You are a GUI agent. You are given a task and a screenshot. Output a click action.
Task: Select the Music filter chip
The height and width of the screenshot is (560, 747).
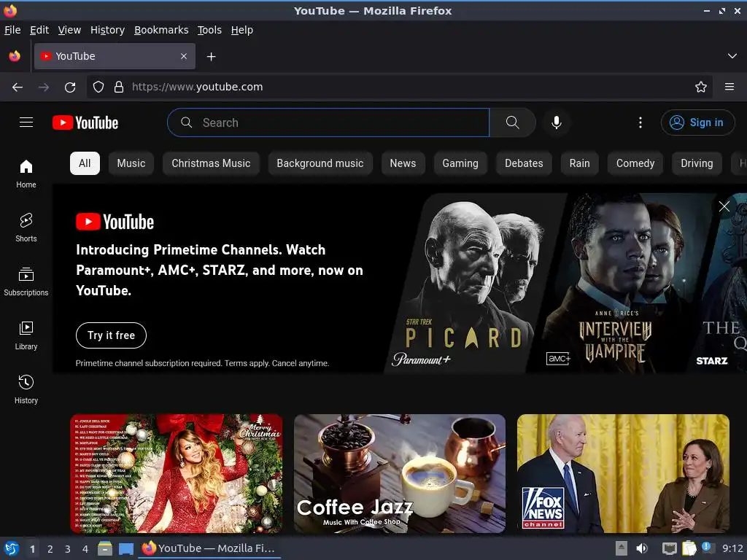[131, 163]
